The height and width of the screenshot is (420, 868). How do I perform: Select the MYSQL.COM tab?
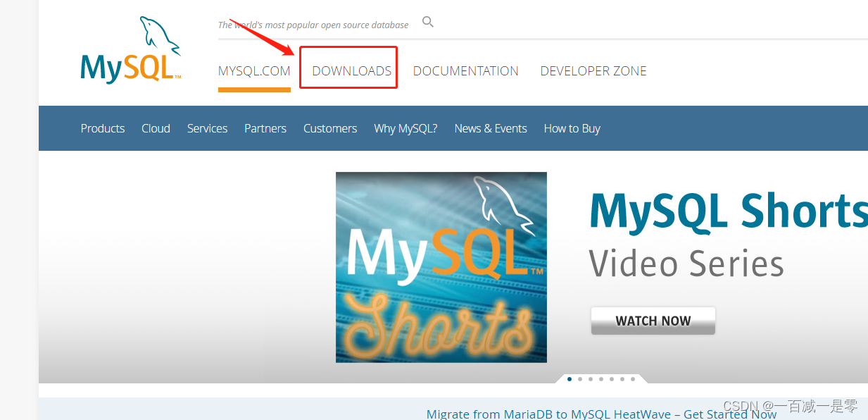click(x=254, y=71)
